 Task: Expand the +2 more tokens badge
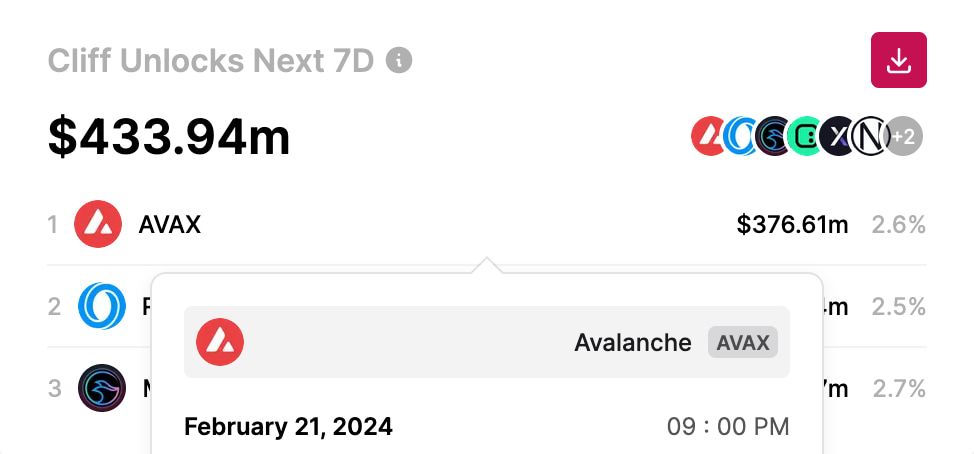coord(904,136)
